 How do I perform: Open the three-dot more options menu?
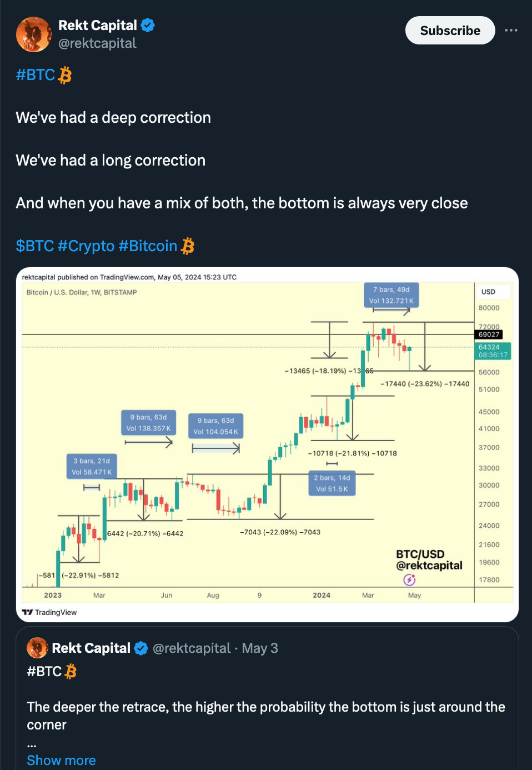[511, 31]
